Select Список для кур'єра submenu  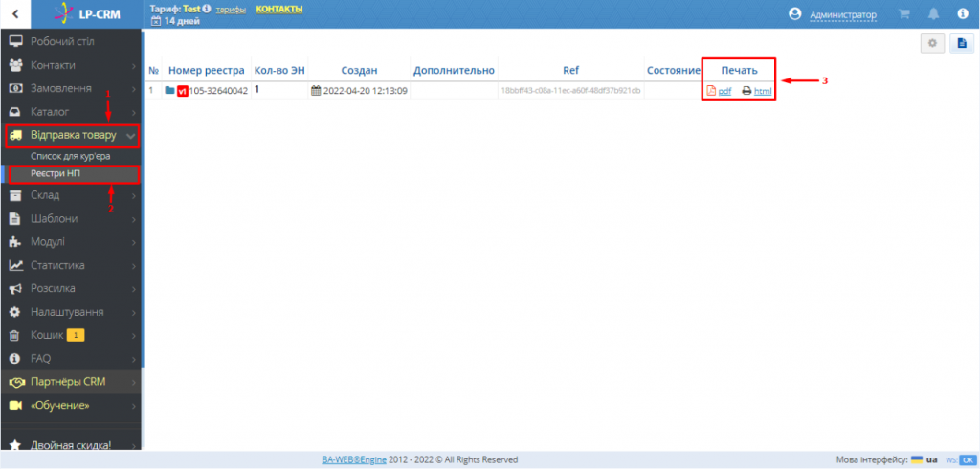(x=71, y=156)
